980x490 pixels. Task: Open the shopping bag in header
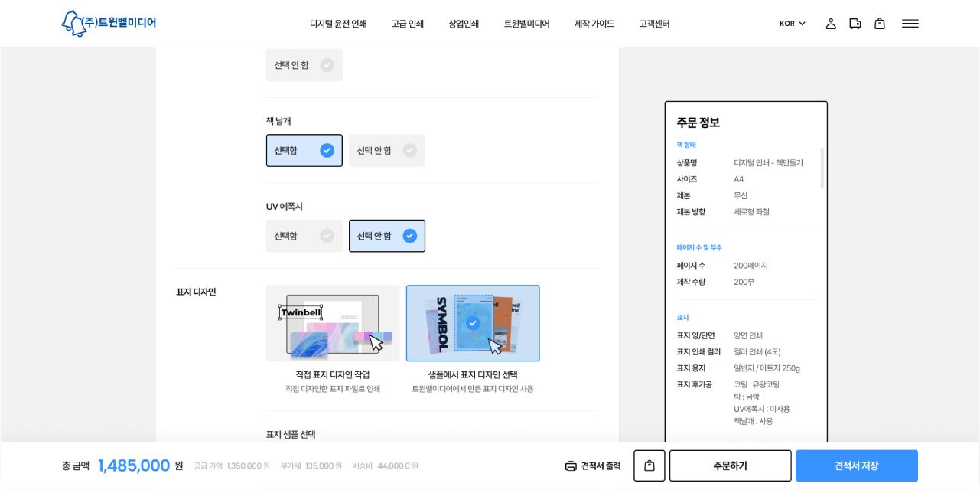(x=880, y=24)
